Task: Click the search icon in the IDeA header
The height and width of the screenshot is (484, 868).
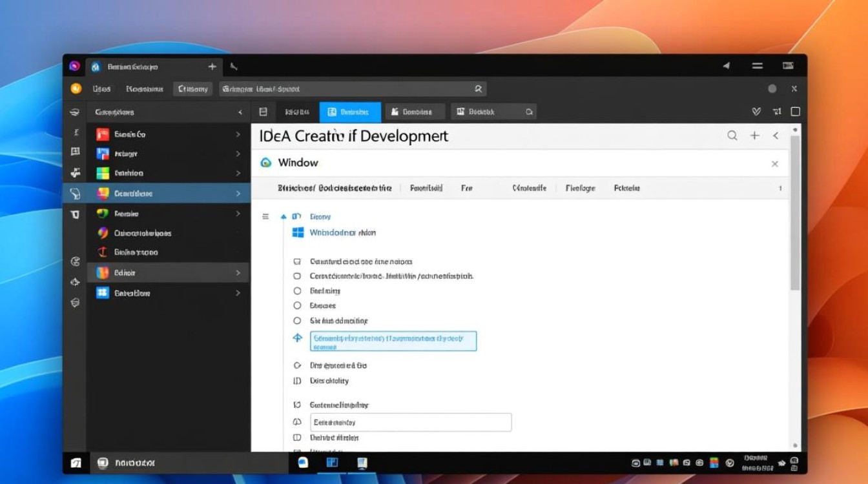Action: (732, 136)
